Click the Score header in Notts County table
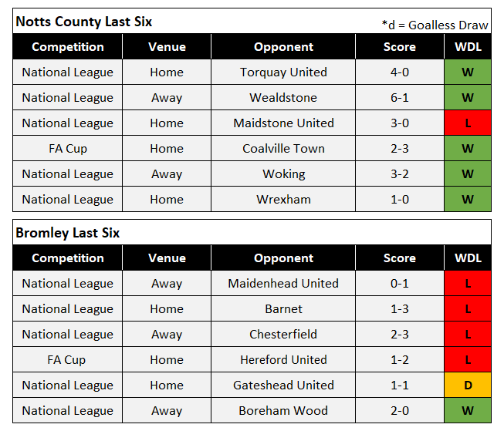Screen dimensions: 504x431 (x=399, y=47)
